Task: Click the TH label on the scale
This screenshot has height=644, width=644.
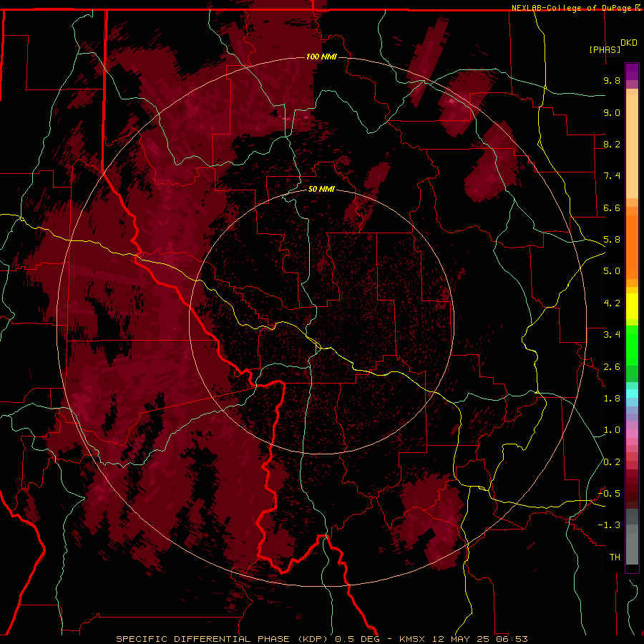Action: (x=615, y=557)
